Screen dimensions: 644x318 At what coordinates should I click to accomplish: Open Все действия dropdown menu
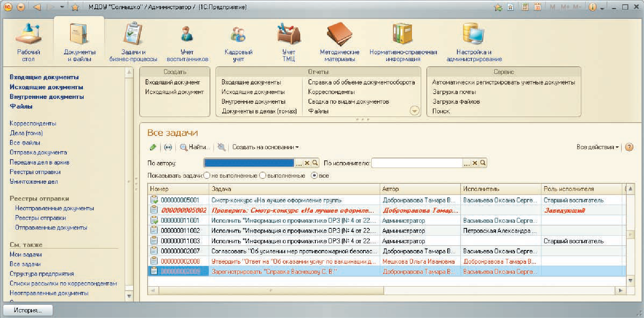[597, 147]
